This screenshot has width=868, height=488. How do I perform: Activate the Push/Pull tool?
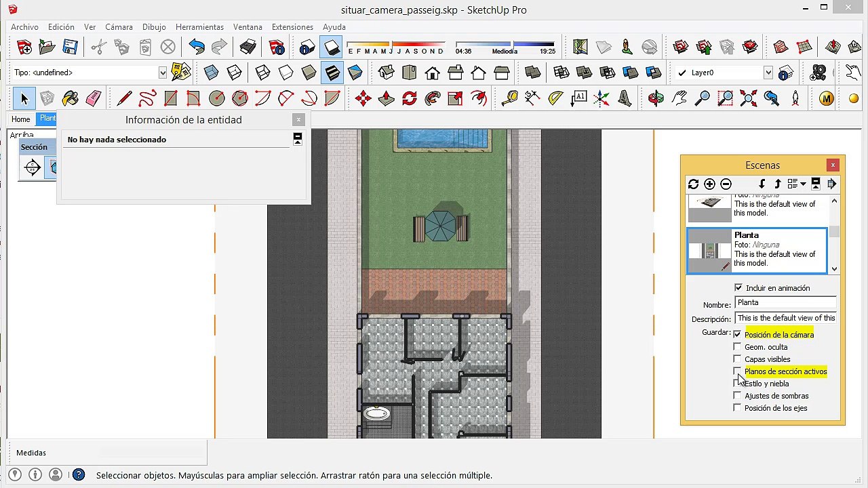[x=386, y=99]
